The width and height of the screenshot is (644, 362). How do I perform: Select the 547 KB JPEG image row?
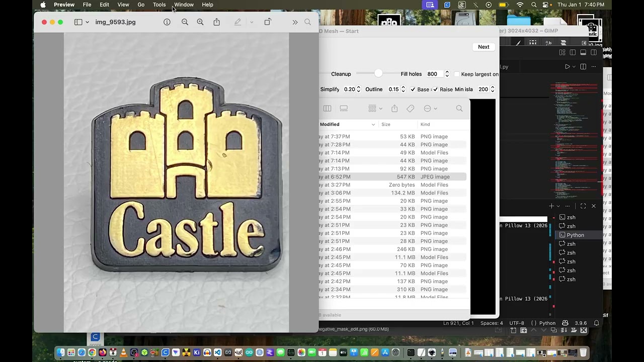point(392,177)
